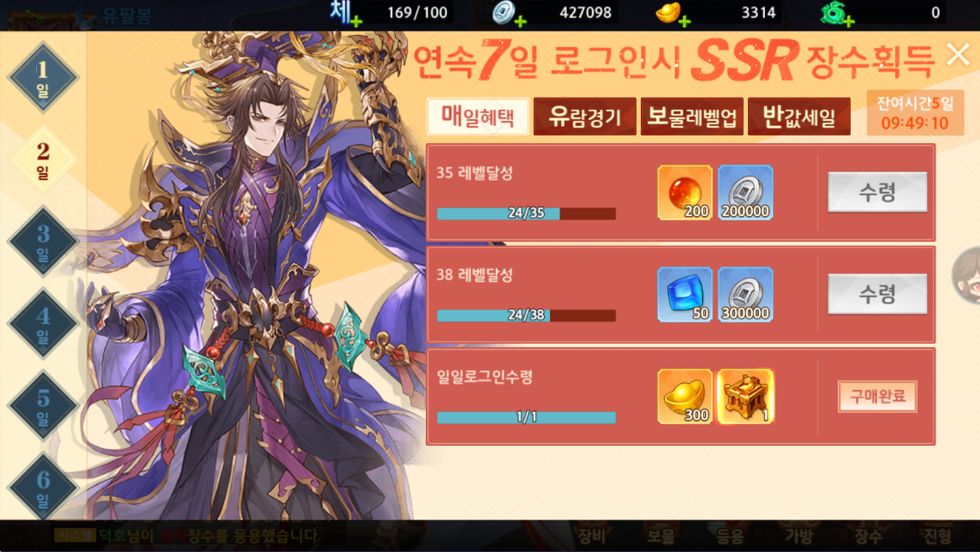The height and width of the screenshot is (552, 980).
Task: Claim the level 38 reward 수령
Action: (x=877, y=294)
